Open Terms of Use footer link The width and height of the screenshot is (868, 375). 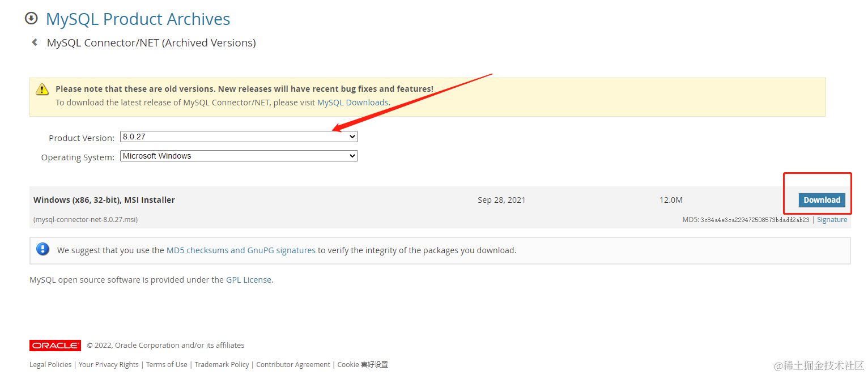tap(167, 365)
